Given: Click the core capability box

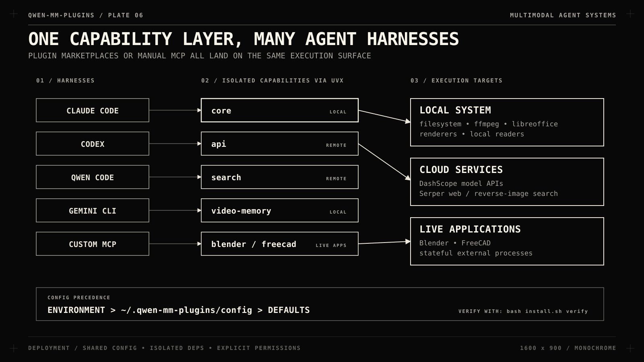Looking at the screenshot, I should coord(280,110).
